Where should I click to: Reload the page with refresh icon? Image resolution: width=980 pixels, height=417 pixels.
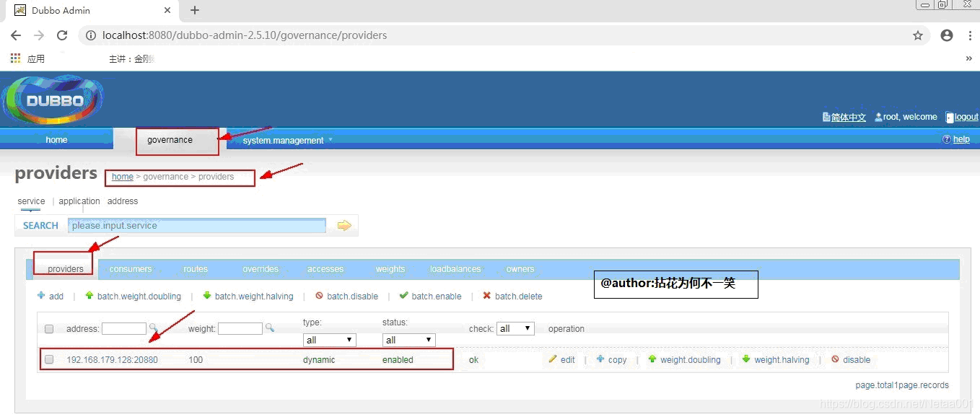(x=62, y=35)
